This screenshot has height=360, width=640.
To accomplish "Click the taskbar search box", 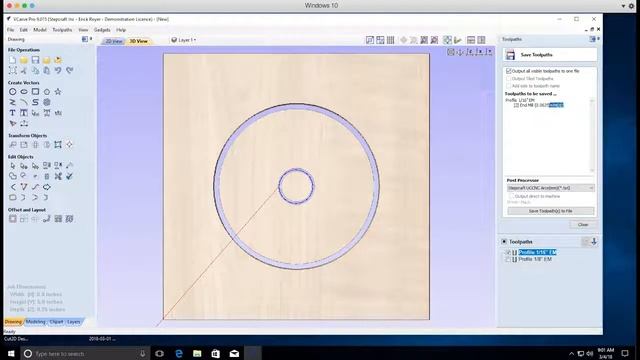I will 85,353.
